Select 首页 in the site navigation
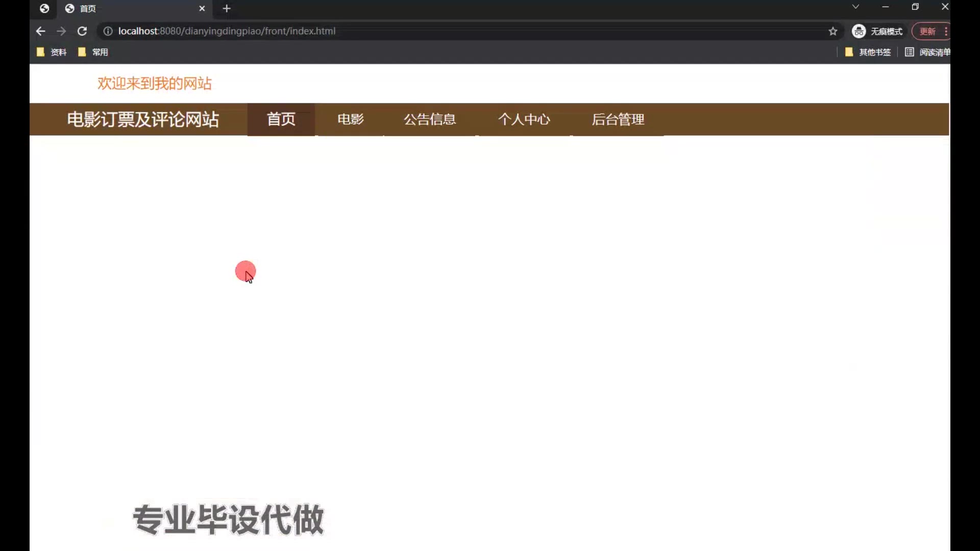Viewport: 980px width, 551px height. (x=281, y=119)
